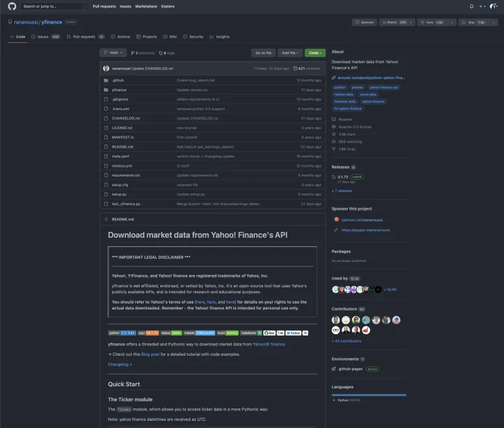Click the GitHub logo in the header
The height and width of the screenshot is (428, 504).
[12, 6]
